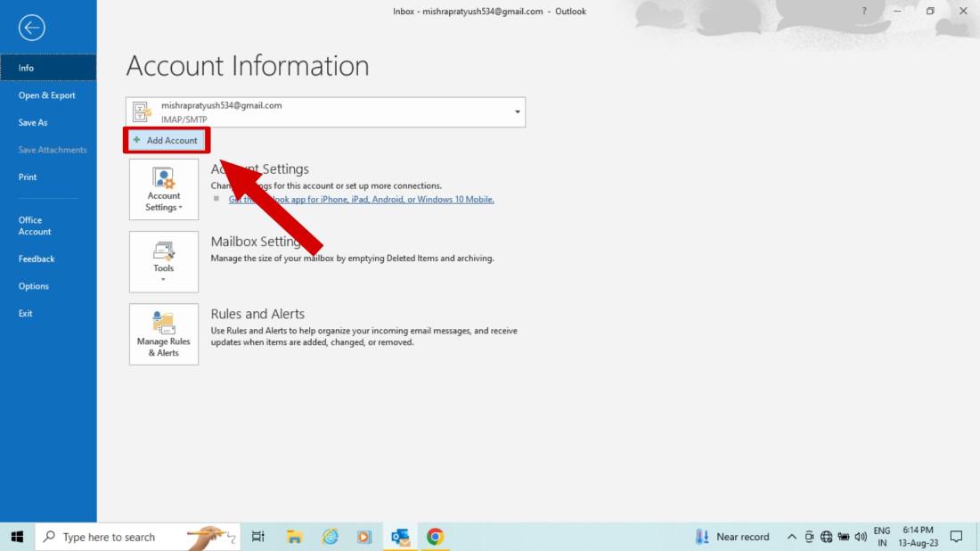This screenshot has height=551, width=980.
Task: Click in the taskbar search box
Action: coord(137,537)
